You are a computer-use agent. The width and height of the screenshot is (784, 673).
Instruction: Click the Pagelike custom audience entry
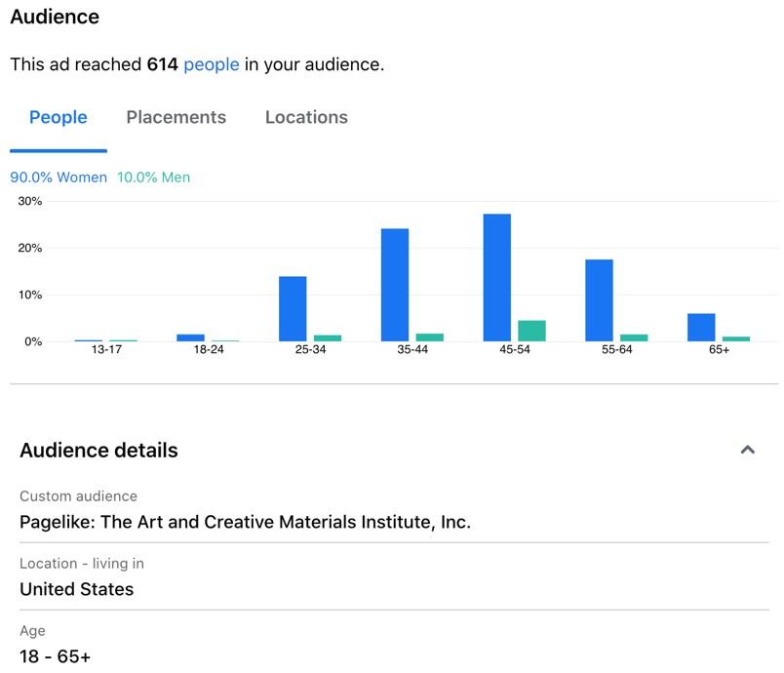[x=245, y=522]
